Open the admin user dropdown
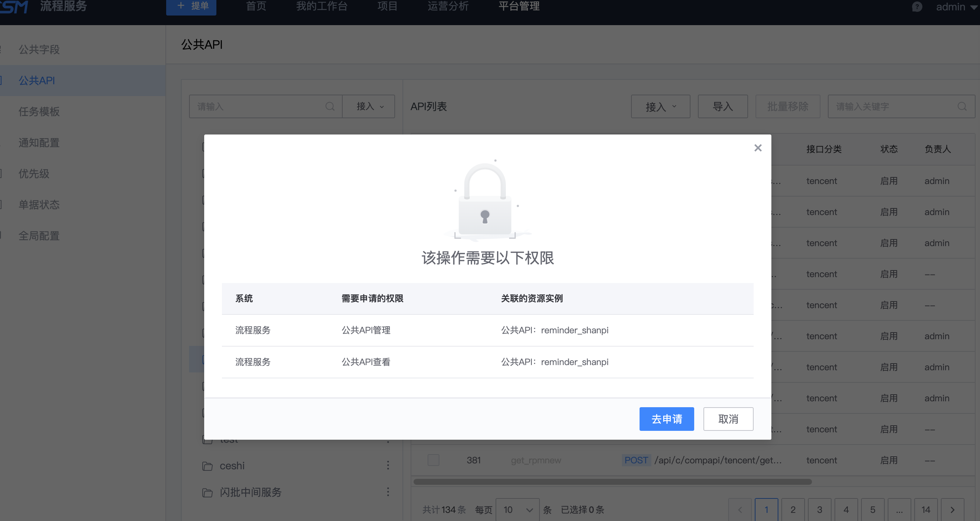Screen dimensions: 980x521 [956, 7]
